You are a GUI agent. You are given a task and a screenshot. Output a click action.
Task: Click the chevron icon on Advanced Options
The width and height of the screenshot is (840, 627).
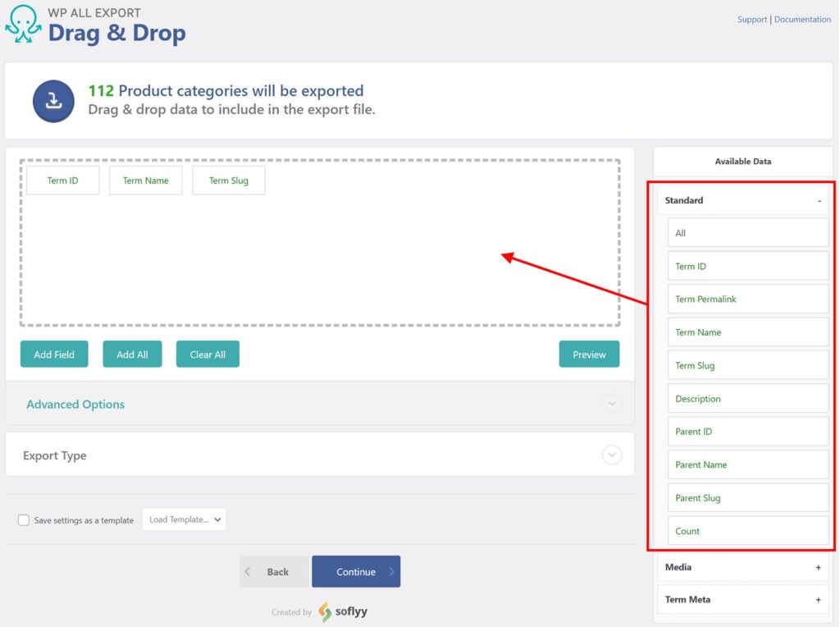point(612,404)
